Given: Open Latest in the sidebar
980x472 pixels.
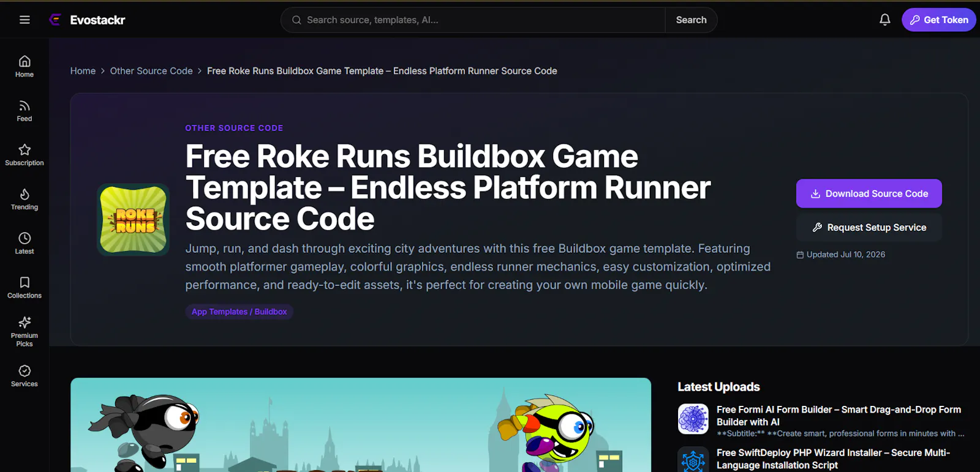Looking at the screenshot, I should [24, 243].
